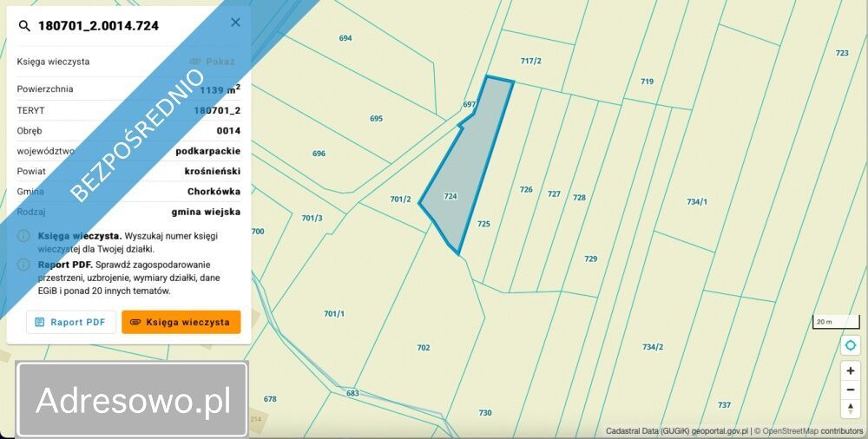This screenshot has width=868, height=439.
Task: Click the Powiat value krośnieński
Action: pyautogui.click(x=213, y=172)
